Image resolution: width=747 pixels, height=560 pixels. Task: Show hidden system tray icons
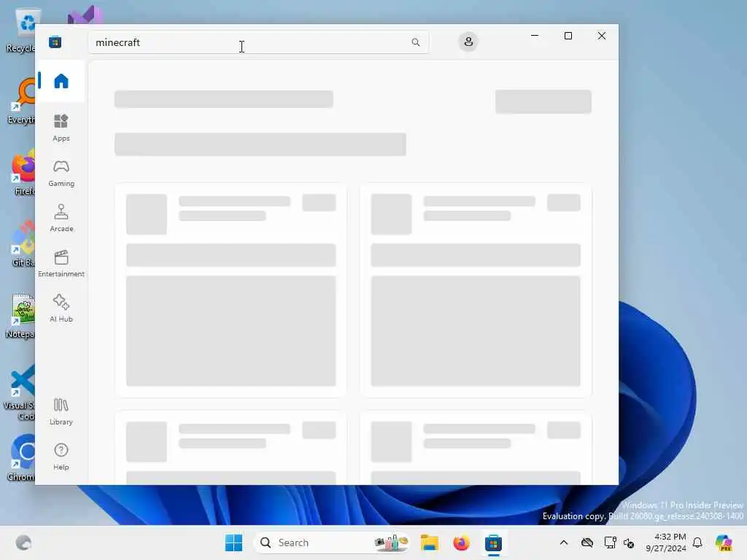(564, 542)
